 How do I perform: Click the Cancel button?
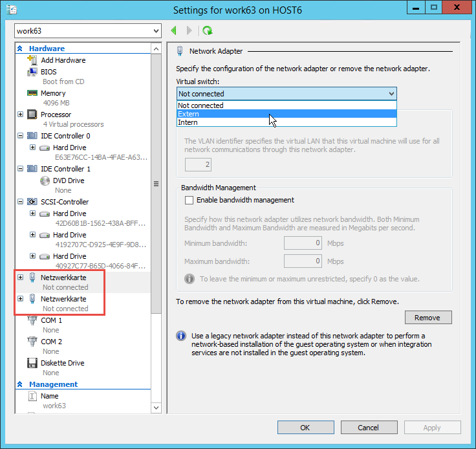click(x=369, y=428)
